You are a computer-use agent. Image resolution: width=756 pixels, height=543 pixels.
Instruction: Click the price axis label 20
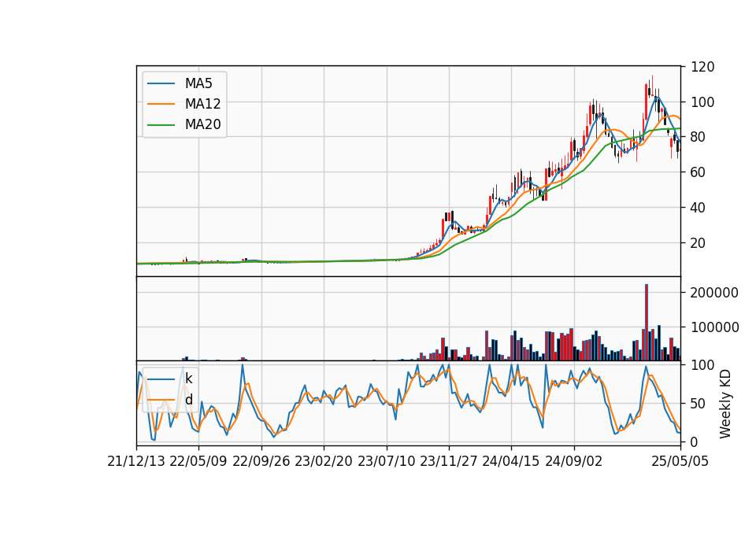pyautogui.click(x=699, y=243)
